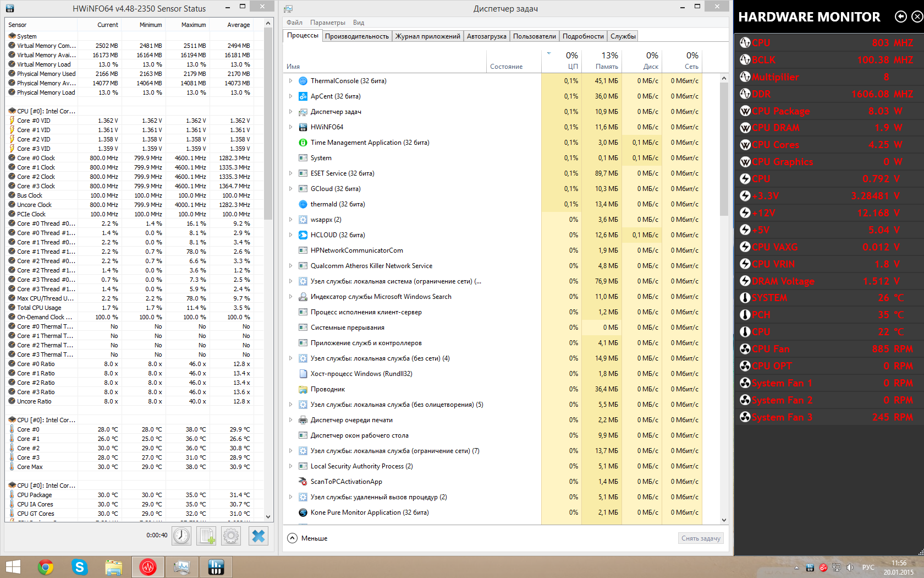Sort processes by Память column
This screenshot has width=924, height=578.
(602, 61)
